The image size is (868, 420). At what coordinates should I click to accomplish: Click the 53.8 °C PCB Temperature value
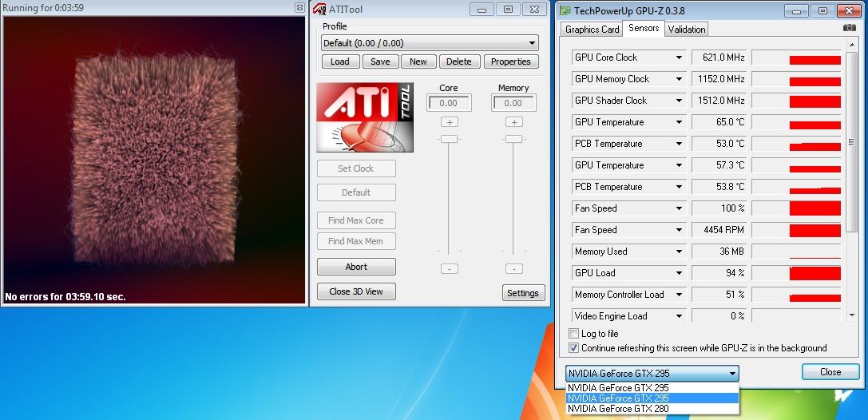point(719,187)
